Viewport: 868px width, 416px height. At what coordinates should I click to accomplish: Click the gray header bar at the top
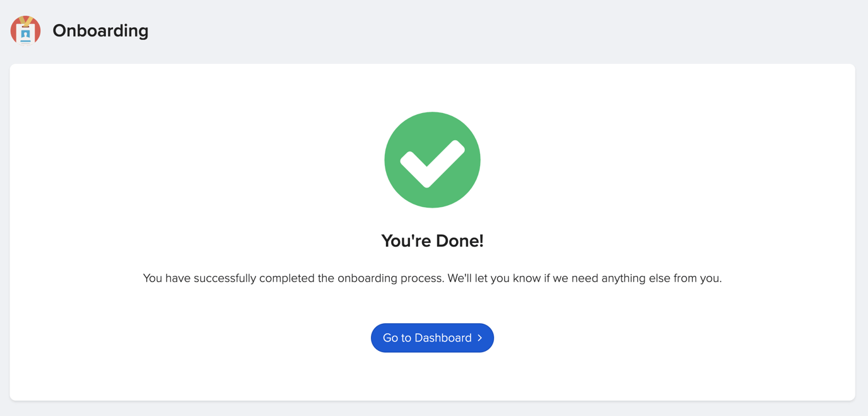[442, 30]
